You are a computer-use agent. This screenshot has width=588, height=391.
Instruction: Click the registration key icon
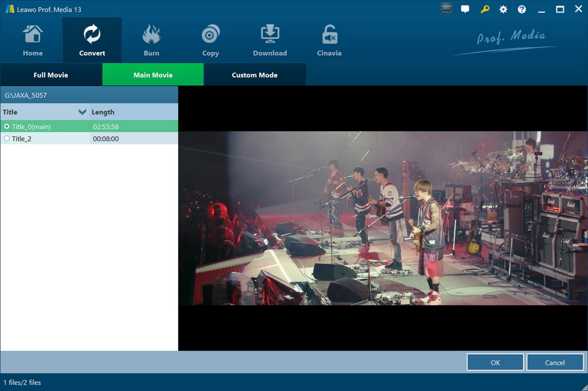point(484,9)
